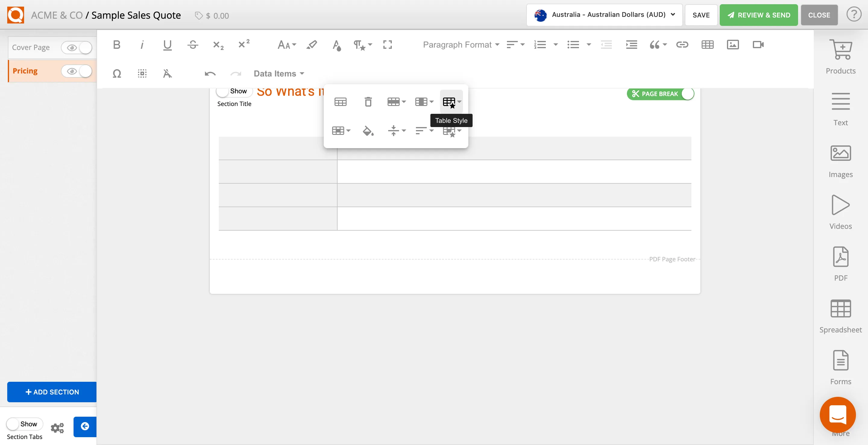Delete the table using the trash icon
This screenshot has height=445, width=868.
point(368,102)
